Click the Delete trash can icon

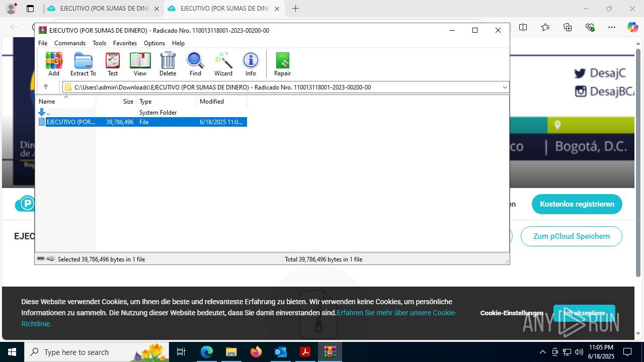coord(168,64)
